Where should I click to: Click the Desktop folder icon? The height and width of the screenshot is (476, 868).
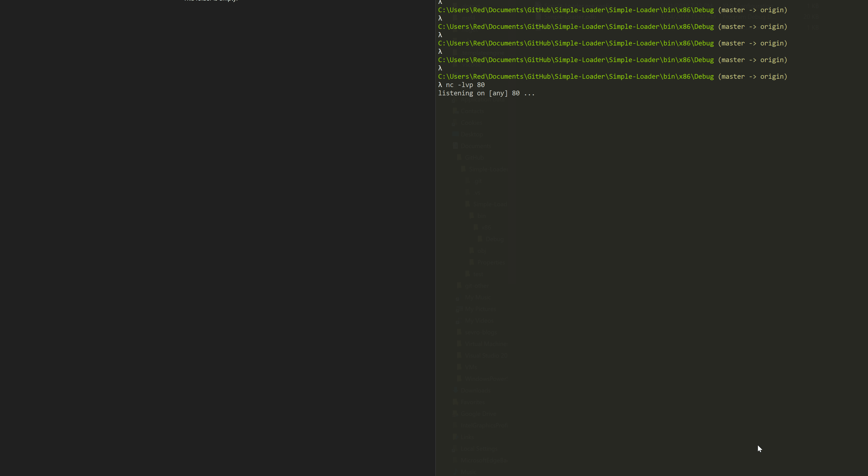(456, 134)
